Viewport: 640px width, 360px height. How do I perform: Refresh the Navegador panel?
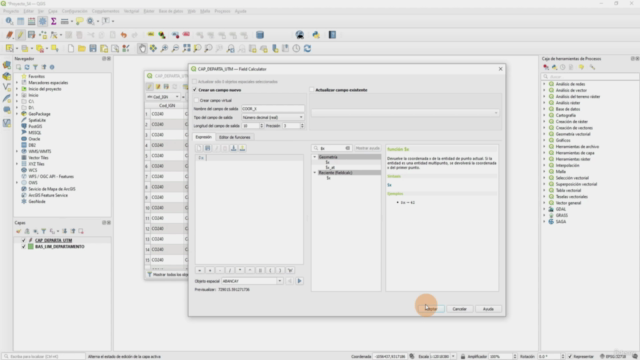pos(27,67)
